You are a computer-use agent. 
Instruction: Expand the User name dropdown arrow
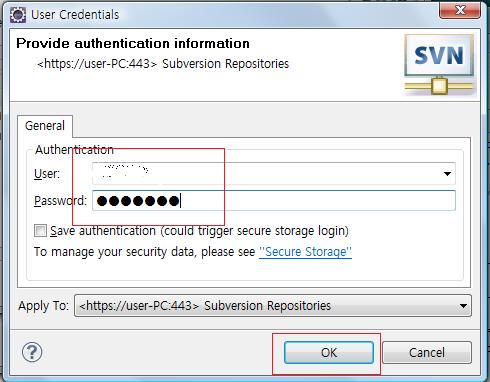tap(447, 174)
